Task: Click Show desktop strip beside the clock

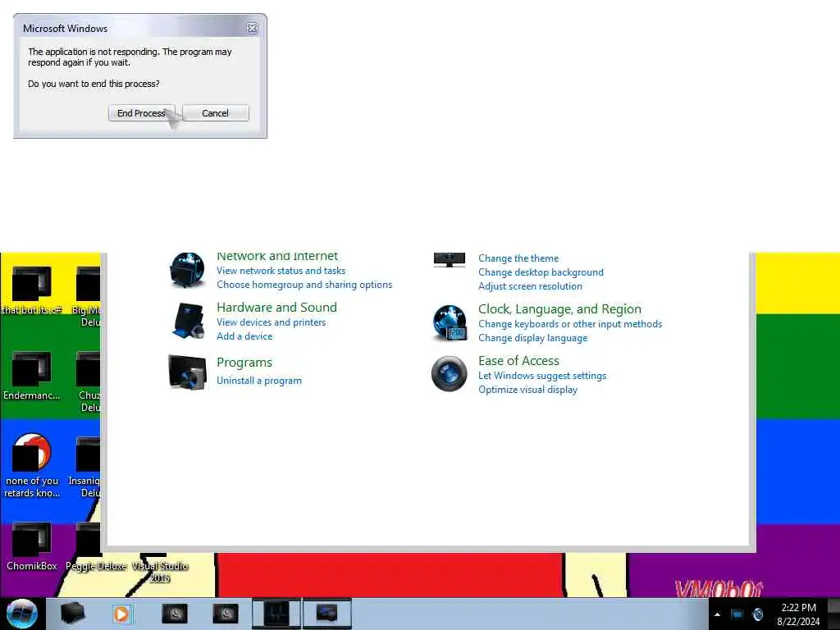Action: [834, 614]
